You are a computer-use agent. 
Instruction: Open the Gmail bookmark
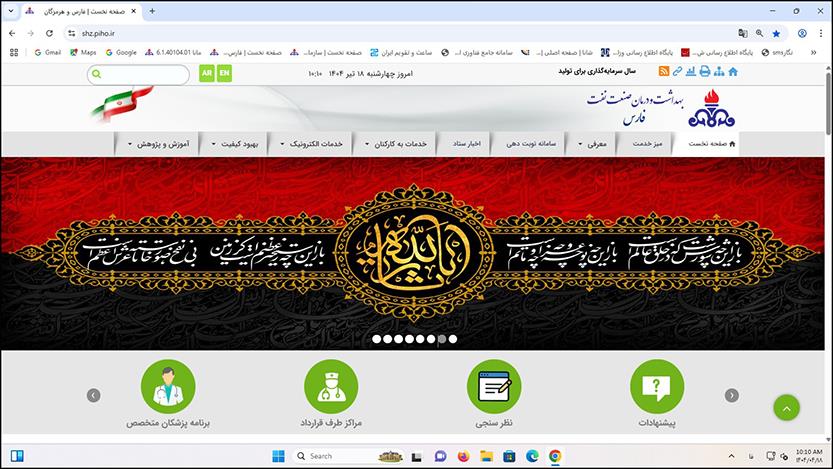47,52
